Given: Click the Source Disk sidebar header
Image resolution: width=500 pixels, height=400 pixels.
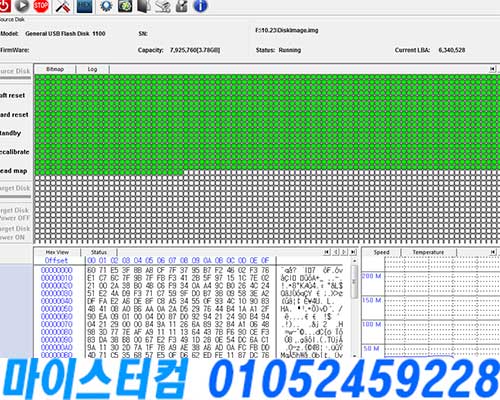Looking at the screenshot, I should pos(15,71).
